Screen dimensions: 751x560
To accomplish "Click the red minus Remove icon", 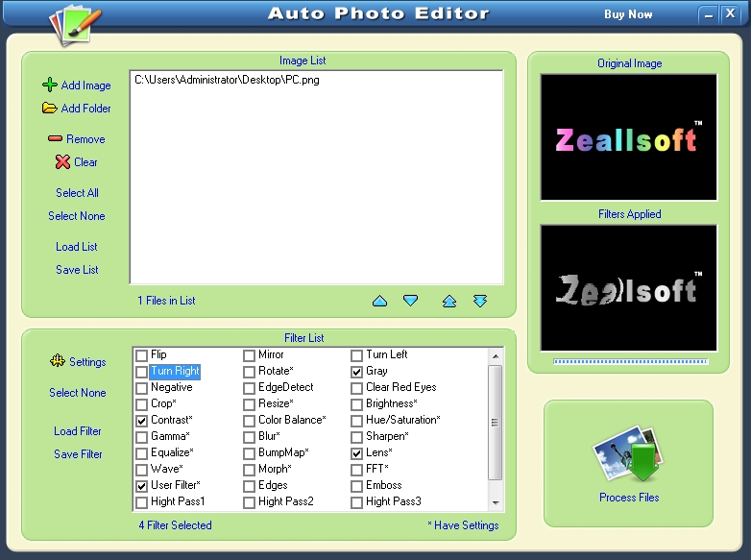I will [x=55, y=138].
